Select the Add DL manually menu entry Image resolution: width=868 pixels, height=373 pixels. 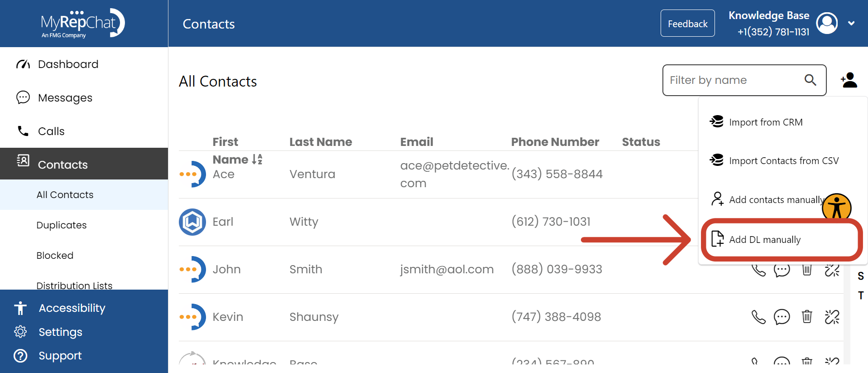[x=765, y=240]
